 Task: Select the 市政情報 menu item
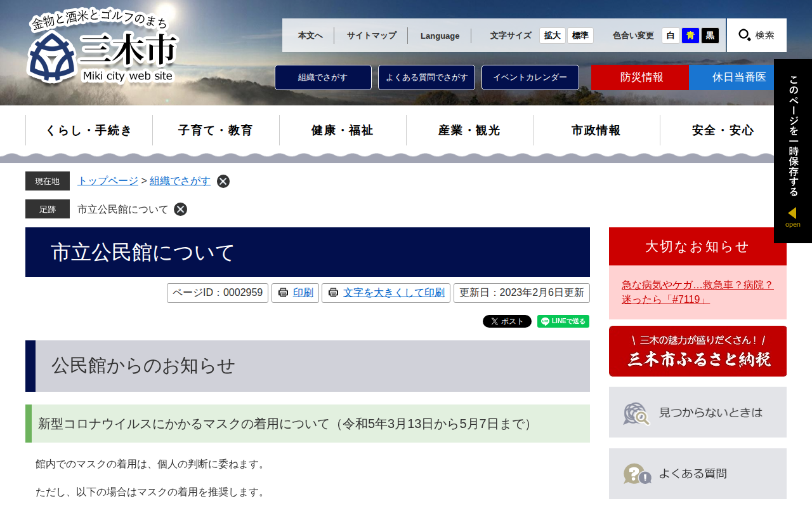click(x=596, y=130)
